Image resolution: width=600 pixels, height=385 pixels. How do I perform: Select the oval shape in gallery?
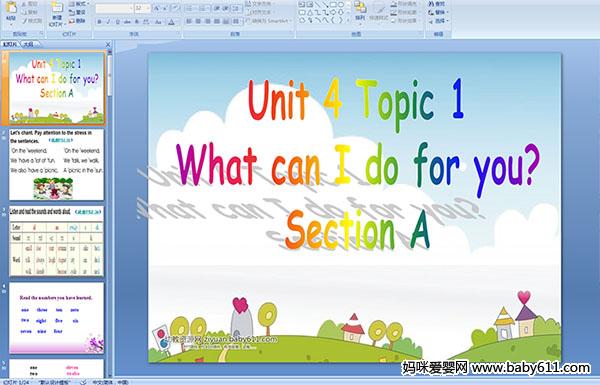pos(341,4)
